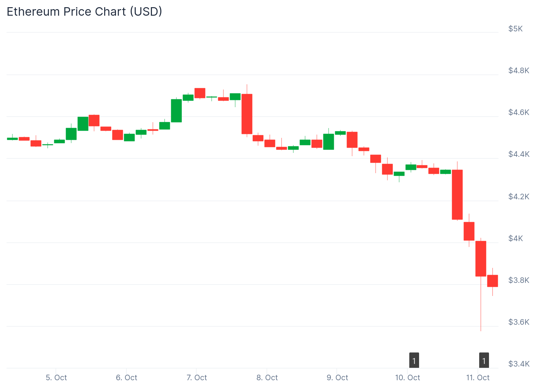Click the first green candle at chart start
This screenshot has width=537, height=392.
click(x=12, y=139)
